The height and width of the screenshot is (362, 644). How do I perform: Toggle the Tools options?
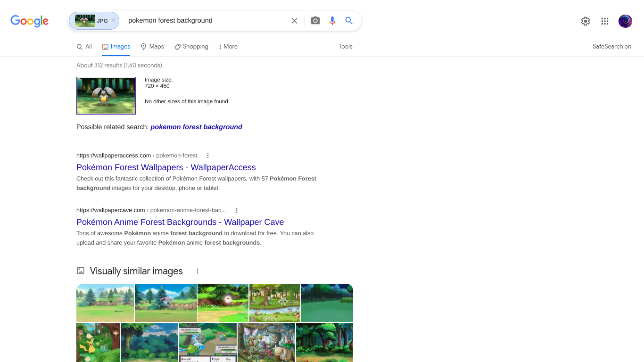[346, 47]
